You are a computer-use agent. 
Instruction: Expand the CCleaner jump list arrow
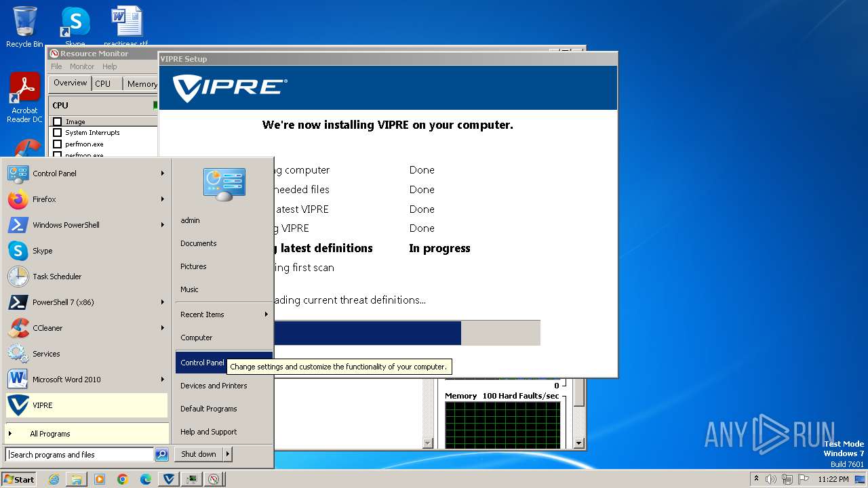click(x=163, y=328)
